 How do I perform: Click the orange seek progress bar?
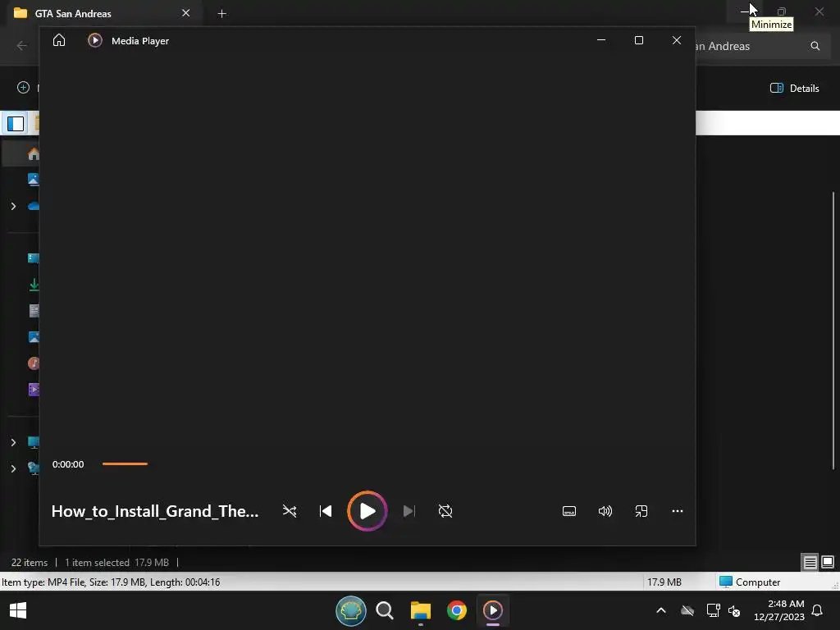[x=125, y=464]
